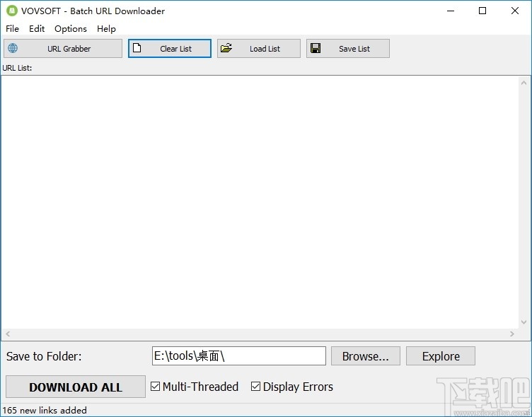Click the vertical scrollbar down arrow
532x417 pixels.
point(524,322)
